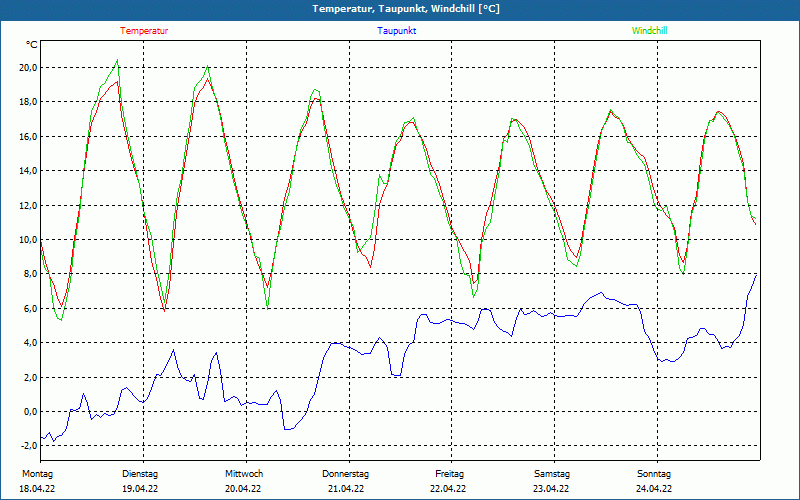The width and height of the screenshot is (800, 500).
Task: Click the 'Freitag' day label
Action: (x=449, y=474)
